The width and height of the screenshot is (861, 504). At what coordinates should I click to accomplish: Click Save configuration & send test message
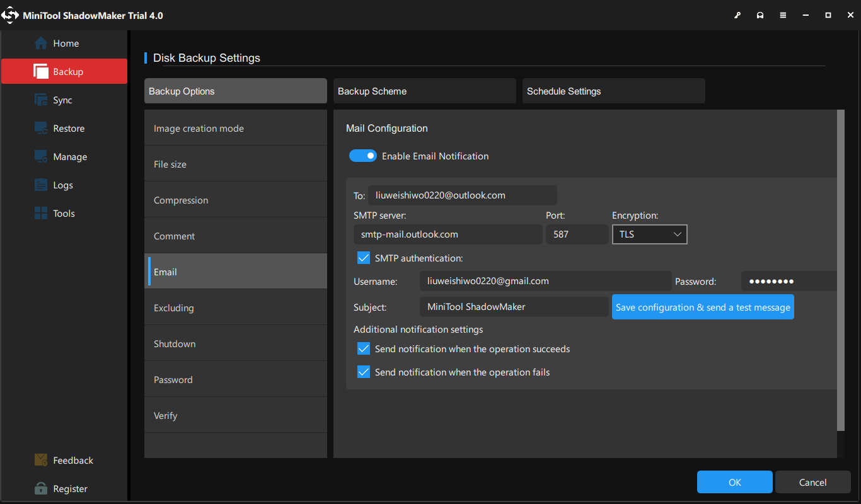coord(702,307)
